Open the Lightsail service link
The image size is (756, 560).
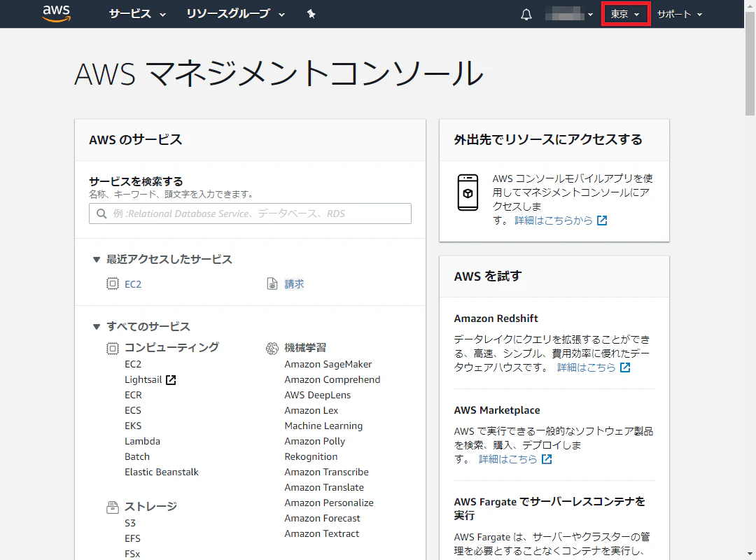pyautogui.click(x=143, y=379)
